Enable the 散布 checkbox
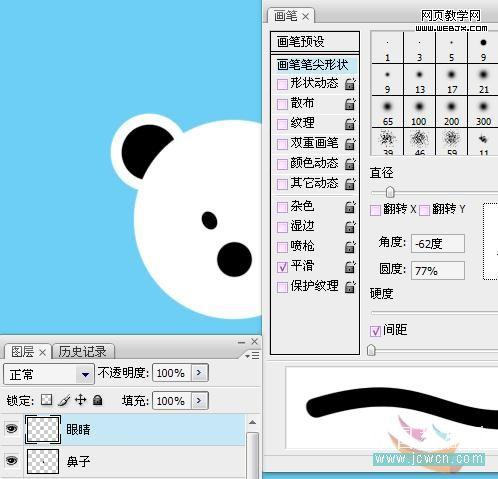The height and width of the screenshot is (479, 498). tap(282, 104)
